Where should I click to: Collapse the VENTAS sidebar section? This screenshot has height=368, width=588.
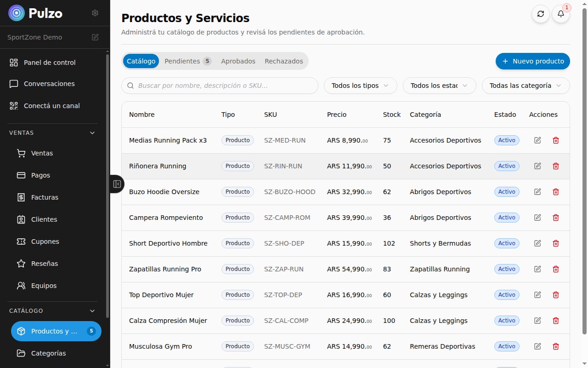(92, 133)
